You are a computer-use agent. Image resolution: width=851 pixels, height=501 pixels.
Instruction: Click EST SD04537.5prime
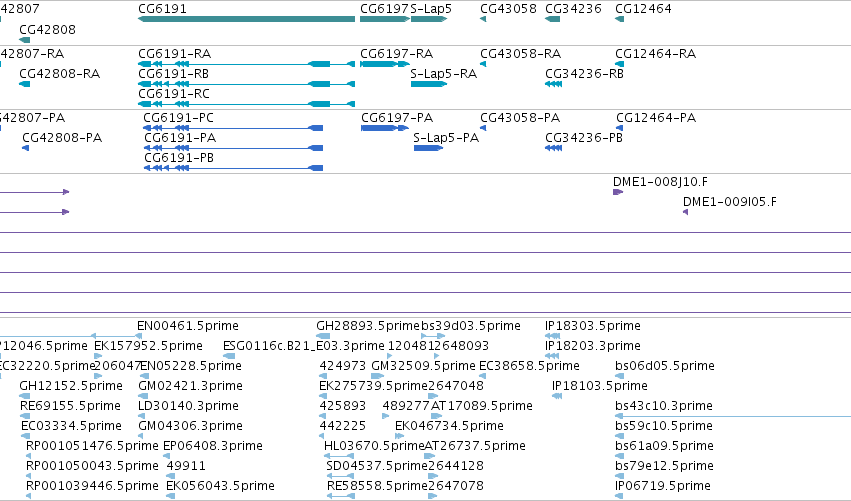[x=377, y=466]
